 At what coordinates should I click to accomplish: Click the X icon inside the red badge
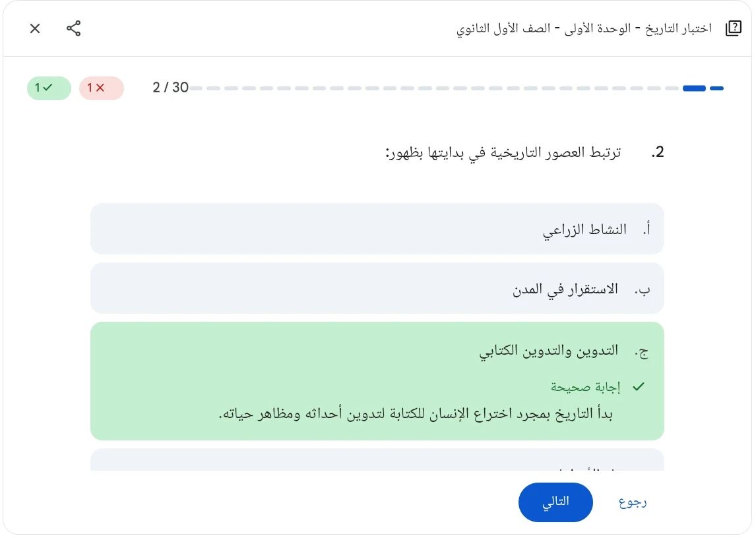point(109,88)
